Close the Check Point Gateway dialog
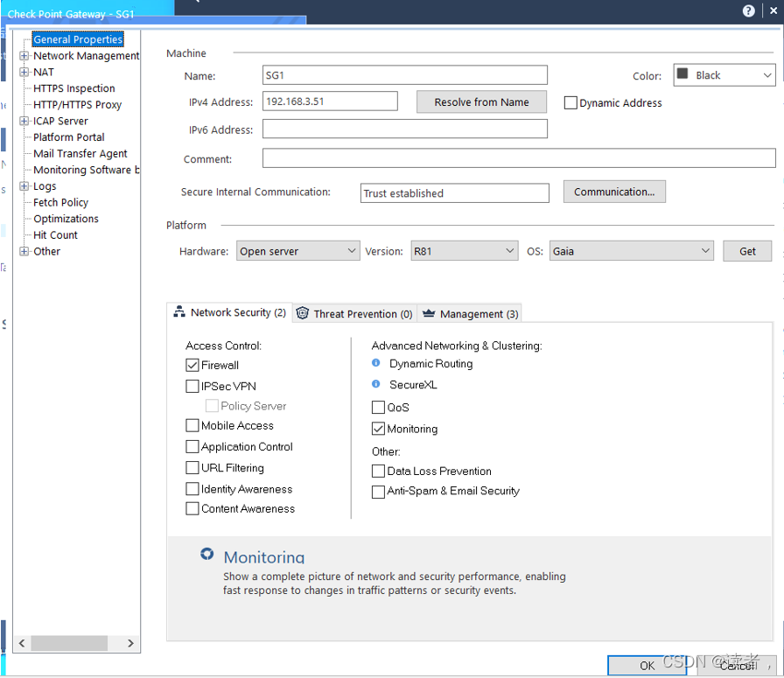This screenshot has width=784, height=678. pyautogui.click(x=773, y=10)
